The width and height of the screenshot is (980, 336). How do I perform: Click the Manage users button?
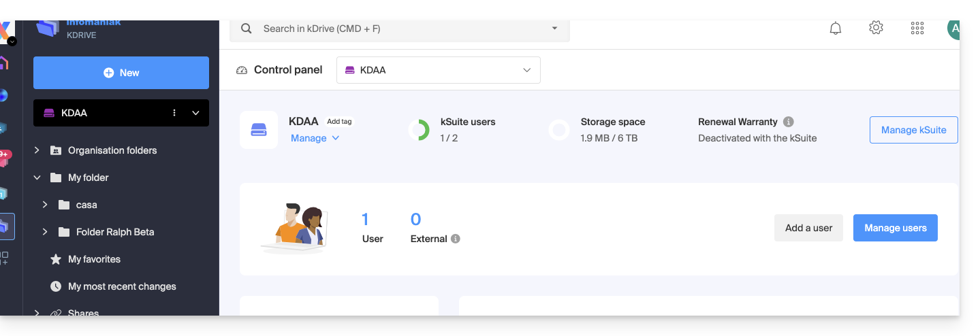pyautogui.click(x=895, y=228)
